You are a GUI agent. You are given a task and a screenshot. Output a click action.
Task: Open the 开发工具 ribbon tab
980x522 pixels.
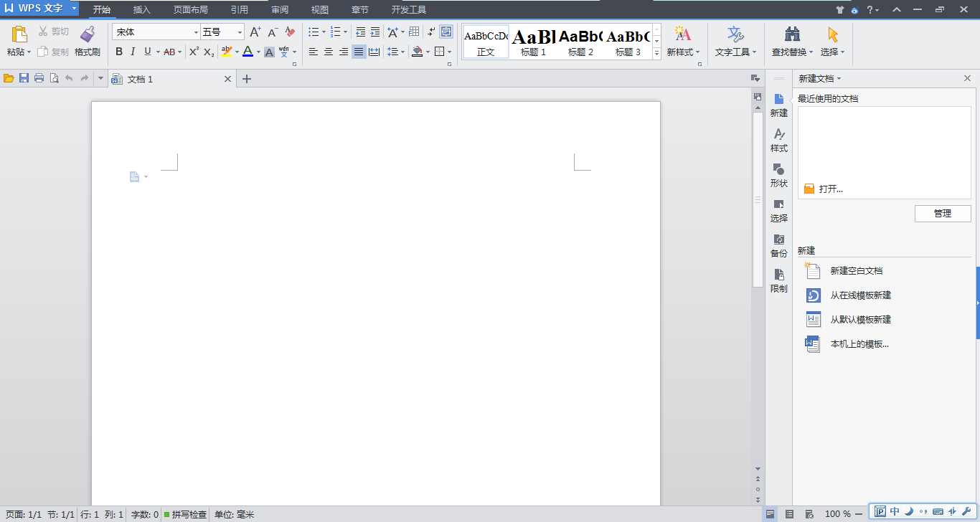pos(409,10)
